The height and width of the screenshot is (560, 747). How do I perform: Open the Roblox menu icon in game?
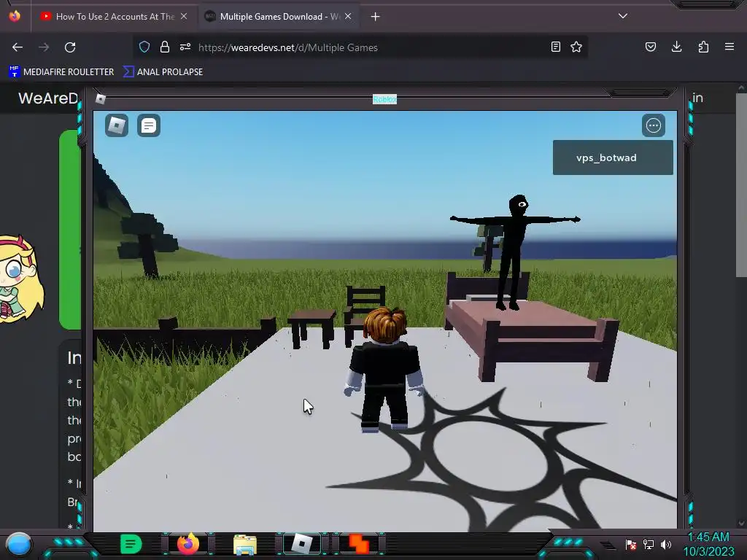click(x=117, y=125)
